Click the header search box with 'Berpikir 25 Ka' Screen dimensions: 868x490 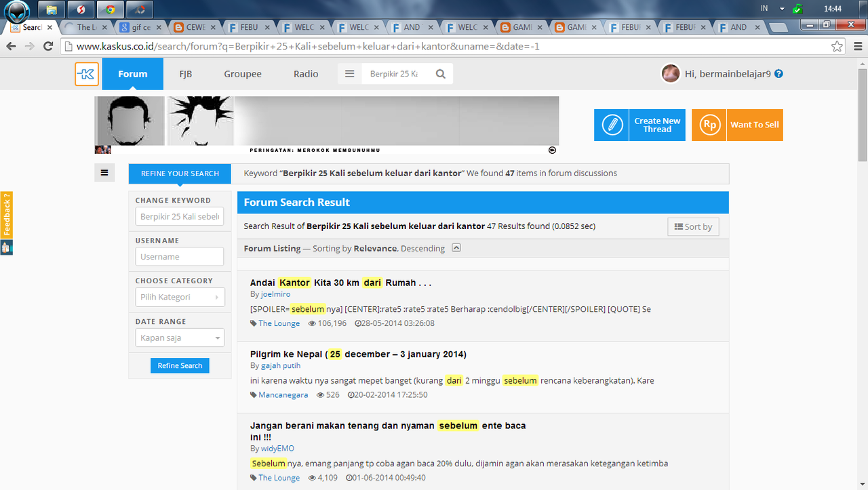click(395, 74)
